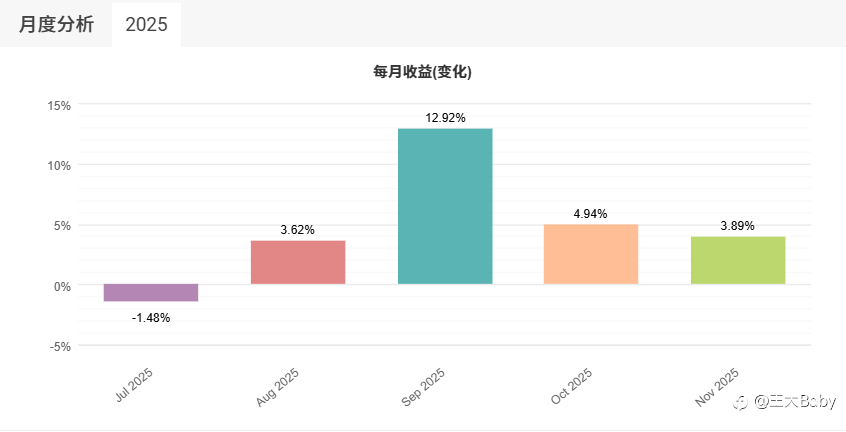The width and height of the screenshot is (846, 432).
Task: Click the 4.94% data label
Action: [591, 214]
